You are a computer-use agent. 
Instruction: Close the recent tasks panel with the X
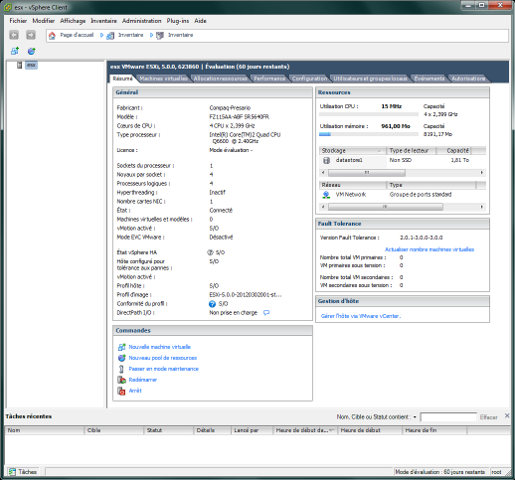[507, 416]
